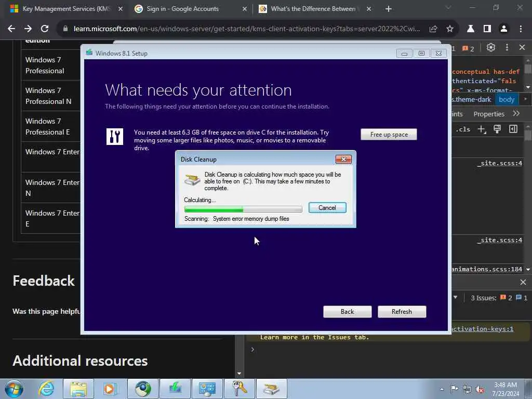Viewport: 532px width, 399px height.
Task: Open Chrome three-dot menu
Action: (521, 29)
